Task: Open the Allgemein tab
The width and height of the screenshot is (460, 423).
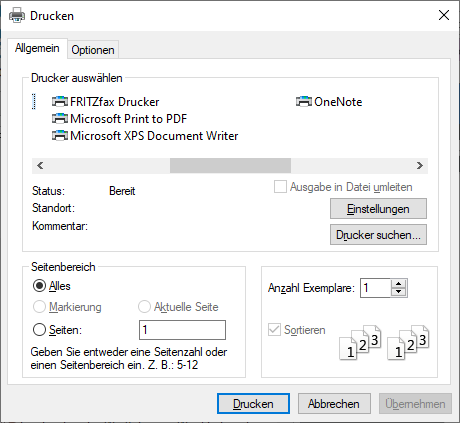Action: point(37,48)
